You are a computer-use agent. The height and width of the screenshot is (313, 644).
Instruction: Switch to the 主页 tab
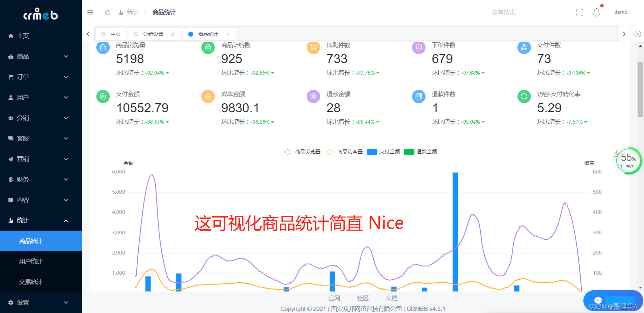point(111,34)
